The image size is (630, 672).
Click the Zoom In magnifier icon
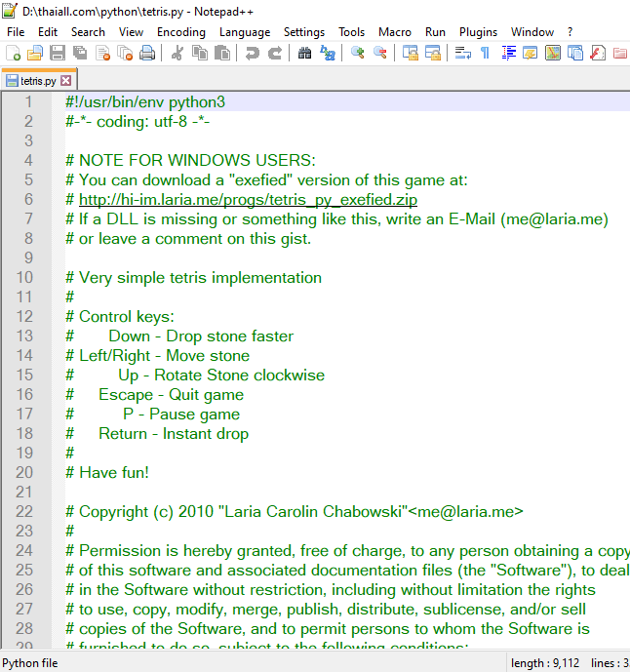pyautogui.click(x=358, y=53)
